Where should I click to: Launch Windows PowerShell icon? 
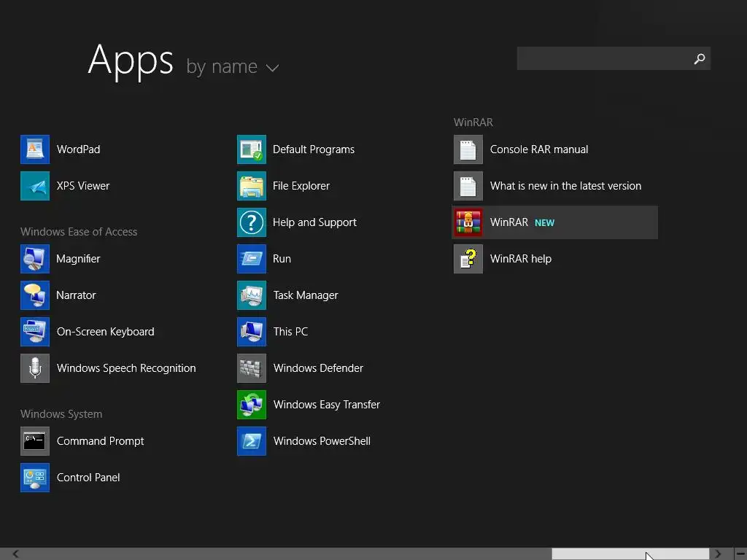252,441
